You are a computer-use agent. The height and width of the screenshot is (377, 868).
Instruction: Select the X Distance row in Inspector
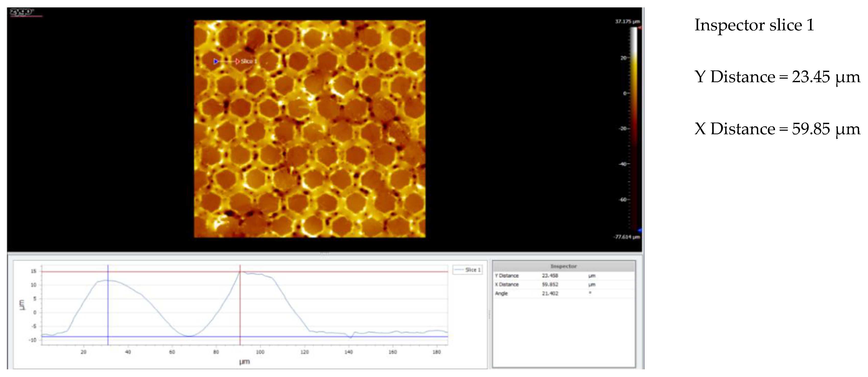click(507, 284)
